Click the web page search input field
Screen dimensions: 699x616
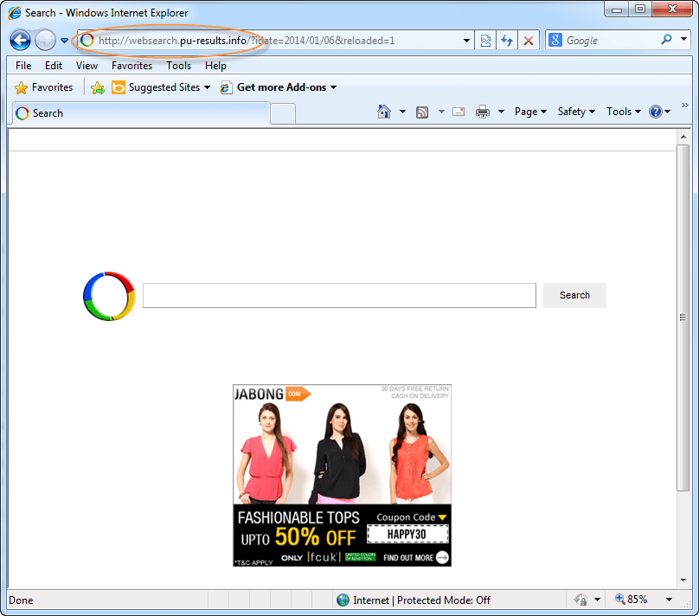click(x=339, y=295)
